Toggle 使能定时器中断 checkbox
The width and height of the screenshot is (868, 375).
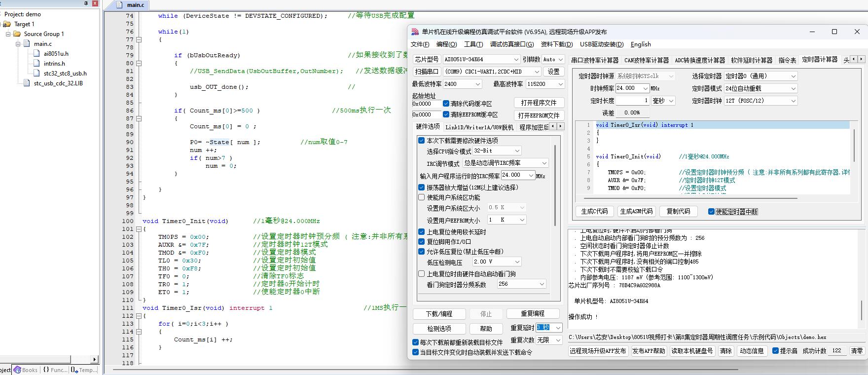(711, 212)
